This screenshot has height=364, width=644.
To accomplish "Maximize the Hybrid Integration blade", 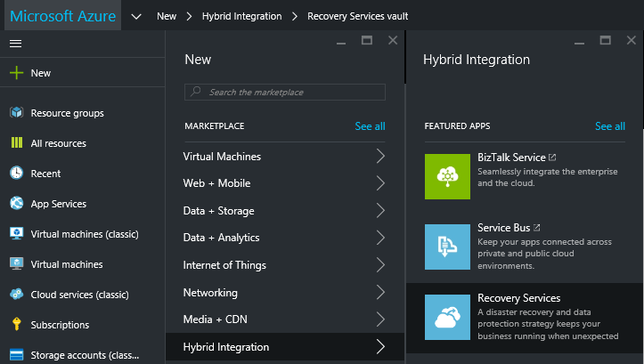I will pyautogui.click(x=605, y=40).
